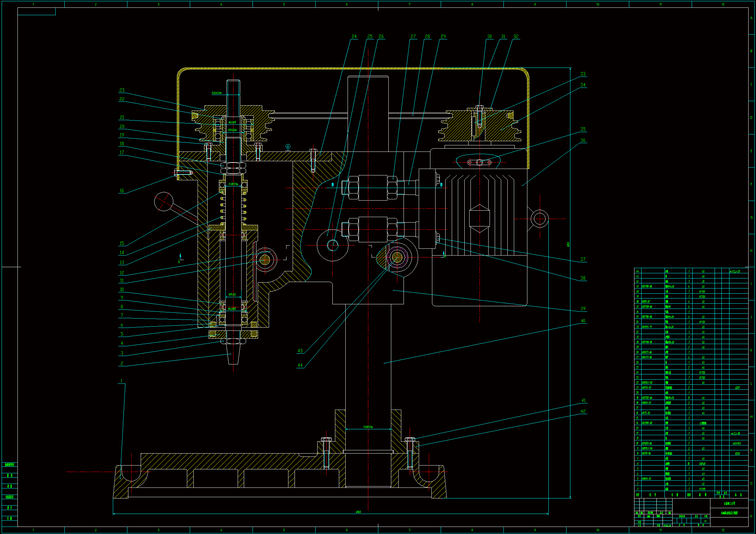Select part balloon label 36

583,141
